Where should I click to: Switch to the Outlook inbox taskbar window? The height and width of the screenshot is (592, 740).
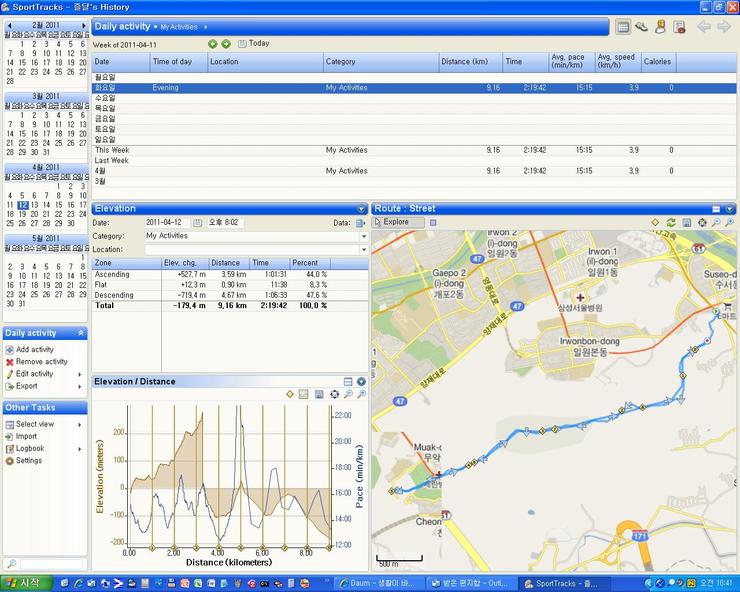(470, 584)
